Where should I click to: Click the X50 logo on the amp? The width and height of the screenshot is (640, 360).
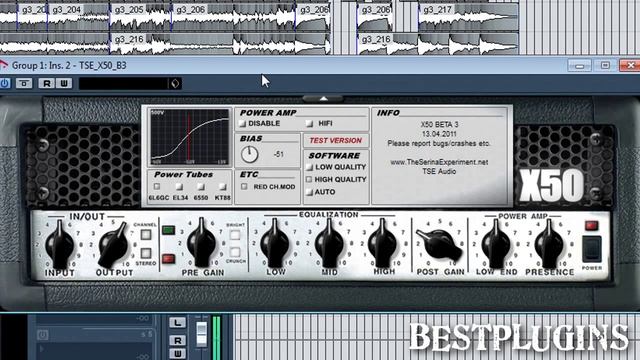551,185
